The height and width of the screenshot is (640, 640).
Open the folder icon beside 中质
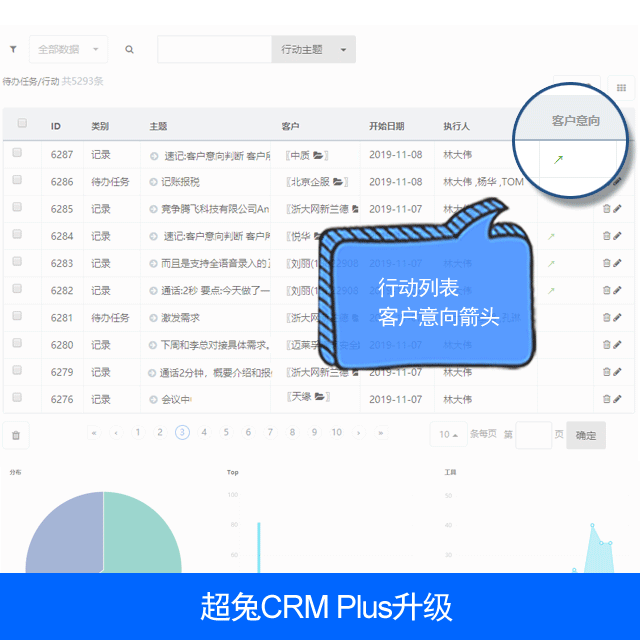pyautogui.click(x=318, y=155)
